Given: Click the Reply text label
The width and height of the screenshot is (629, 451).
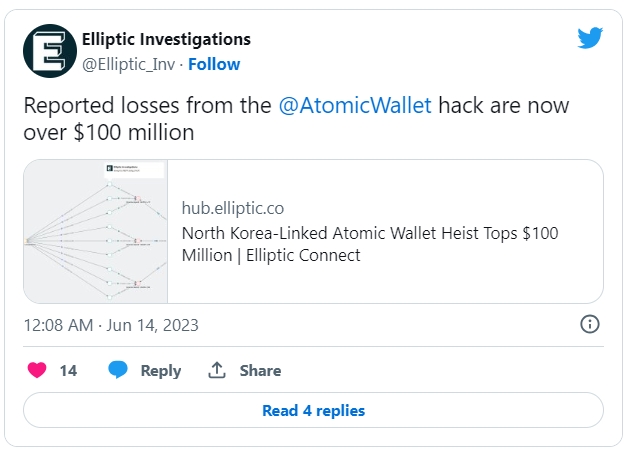Looking at the screenshot, I should pos(160,371).
